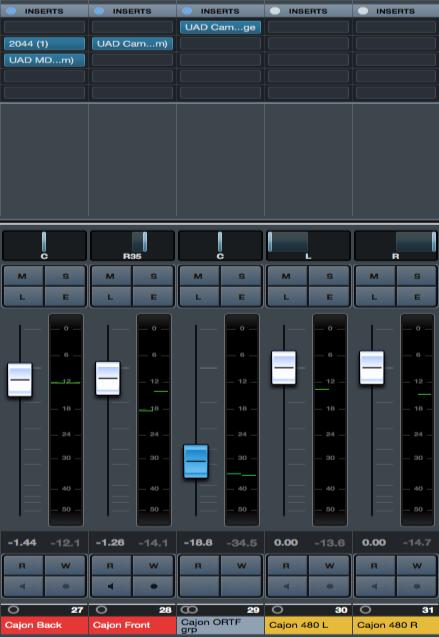
Task: Reset the -34.5 peak meter value
Action: (x=241, y=542)
